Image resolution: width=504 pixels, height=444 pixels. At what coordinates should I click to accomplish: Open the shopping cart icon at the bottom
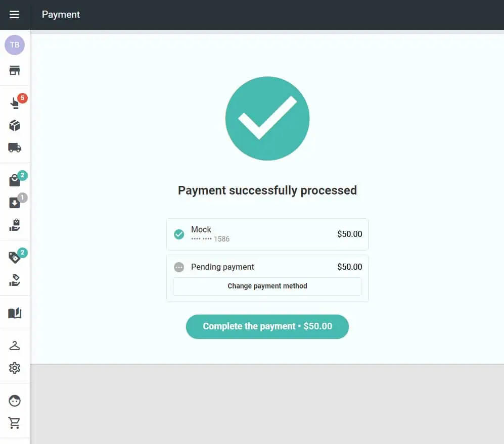pyautogui.click(x=15, y=422)
